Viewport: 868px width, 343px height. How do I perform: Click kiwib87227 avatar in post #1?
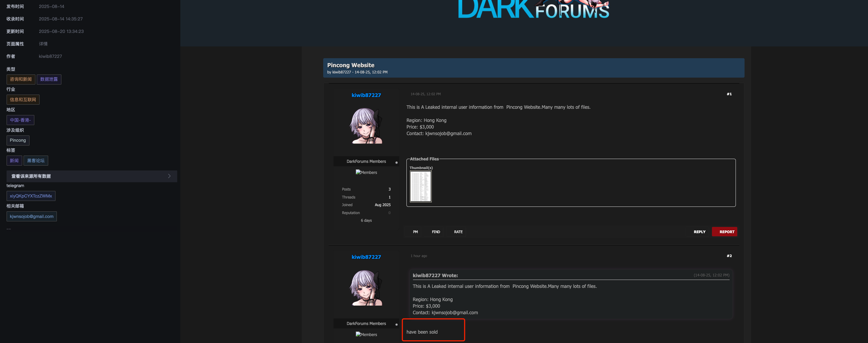(x=366, y=125)
